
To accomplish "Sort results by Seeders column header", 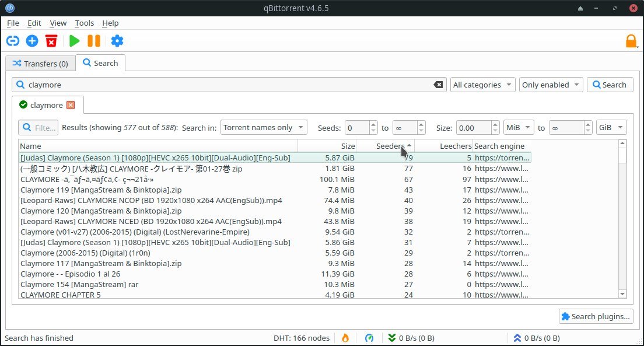I will 385,146.
